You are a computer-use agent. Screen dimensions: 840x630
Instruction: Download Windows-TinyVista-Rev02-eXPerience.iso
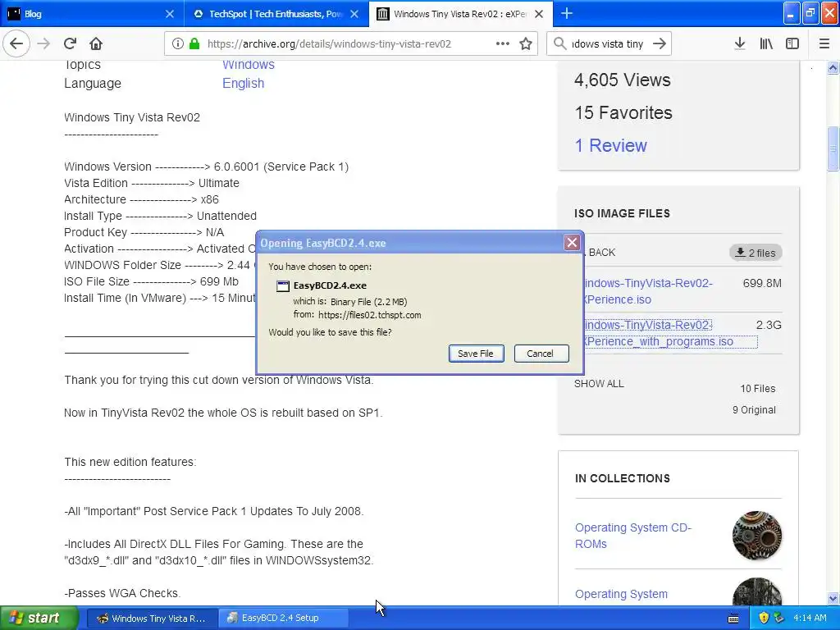[x=648, y=291]
